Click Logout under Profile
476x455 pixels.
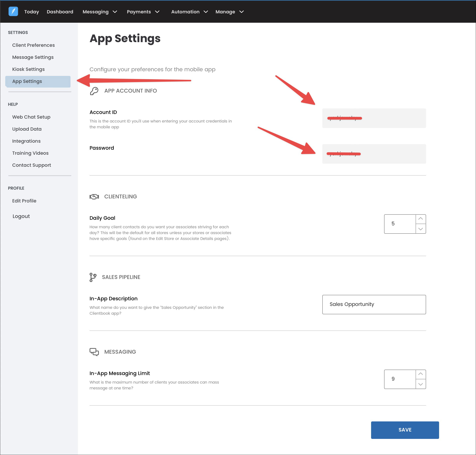coord(21,216)
